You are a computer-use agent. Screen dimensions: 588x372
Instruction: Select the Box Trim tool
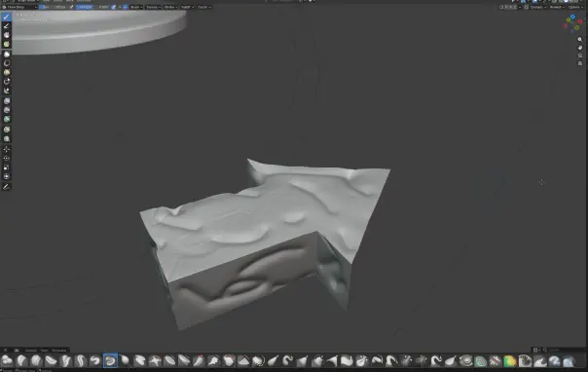click(7, 81)
